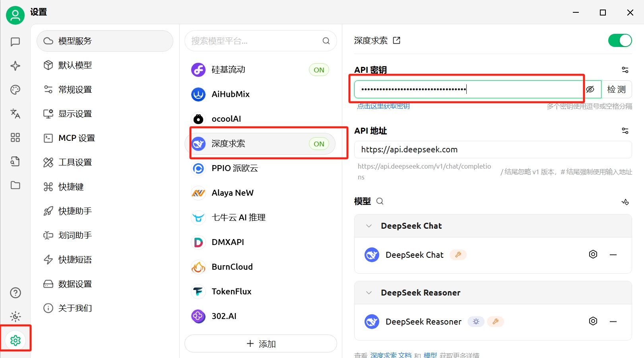Run the model health check icon

(625, 202)
